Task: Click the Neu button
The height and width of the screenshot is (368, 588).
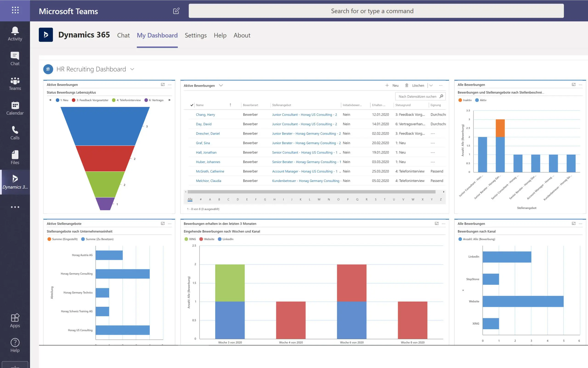Action: [x=392, y=85]
